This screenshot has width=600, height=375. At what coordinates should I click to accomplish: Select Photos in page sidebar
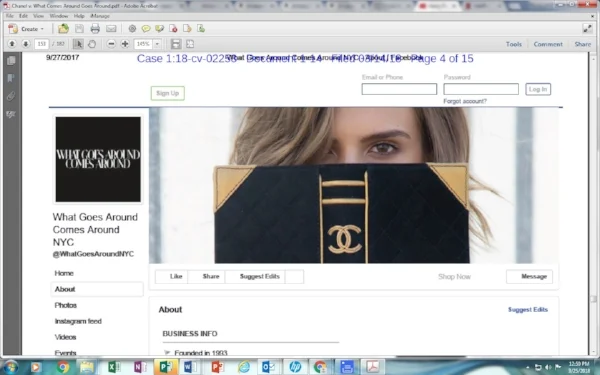point(65,305)
